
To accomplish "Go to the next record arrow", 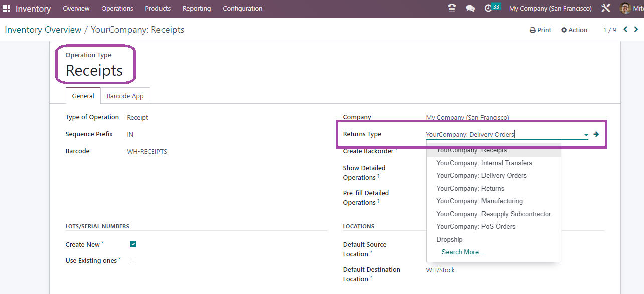I will [636, 29].
